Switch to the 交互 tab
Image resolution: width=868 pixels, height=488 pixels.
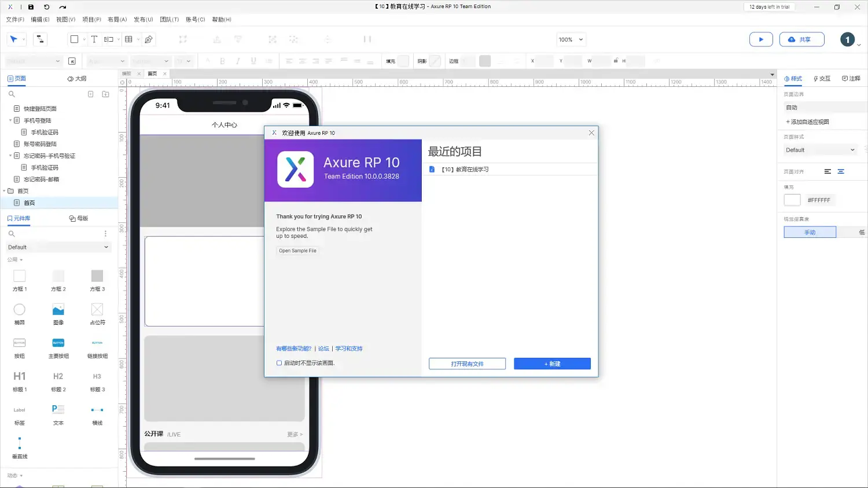pyautogui.click(x=822, y=79)
